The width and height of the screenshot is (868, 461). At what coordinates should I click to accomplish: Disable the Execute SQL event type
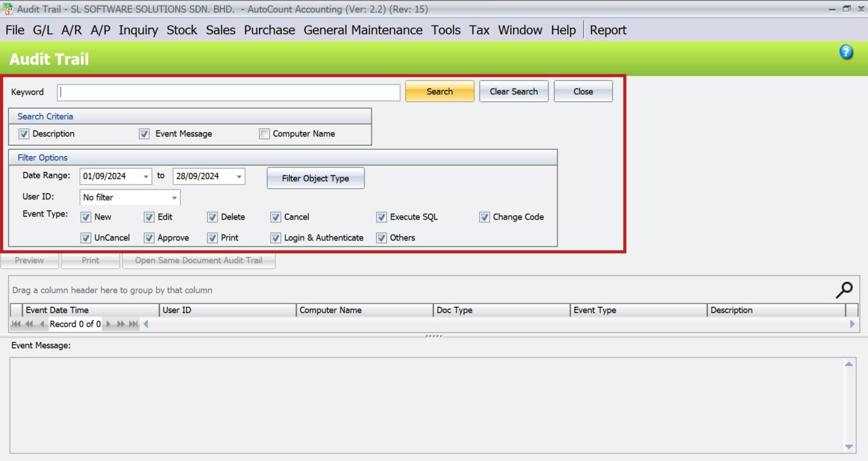(381, 217)
